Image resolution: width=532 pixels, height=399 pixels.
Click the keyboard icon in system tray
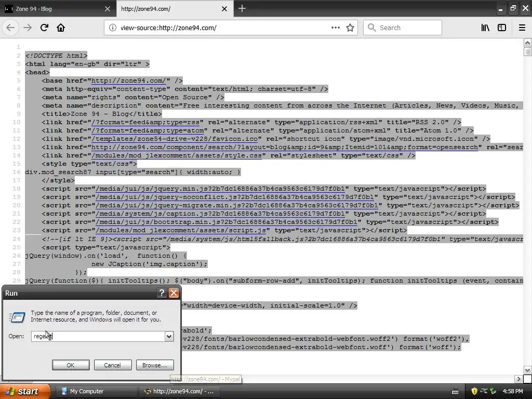pos(455,392)
